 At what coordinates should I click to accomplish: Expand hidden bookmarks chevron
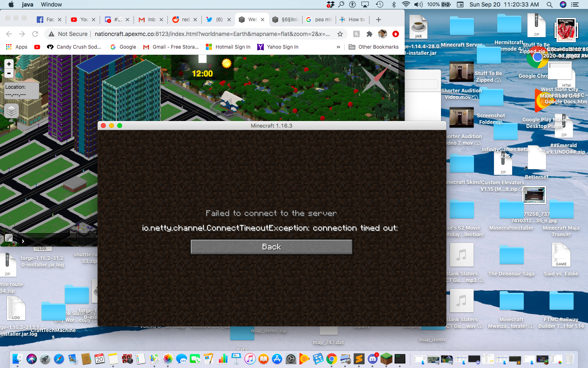pos(338,47)
